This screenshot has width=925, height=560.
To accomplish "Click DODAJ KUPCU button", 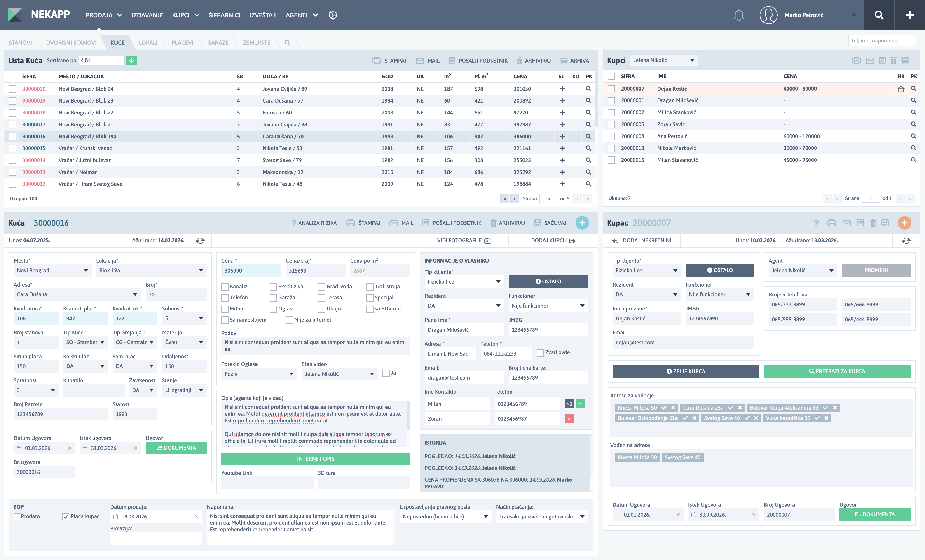I will 553,240.
